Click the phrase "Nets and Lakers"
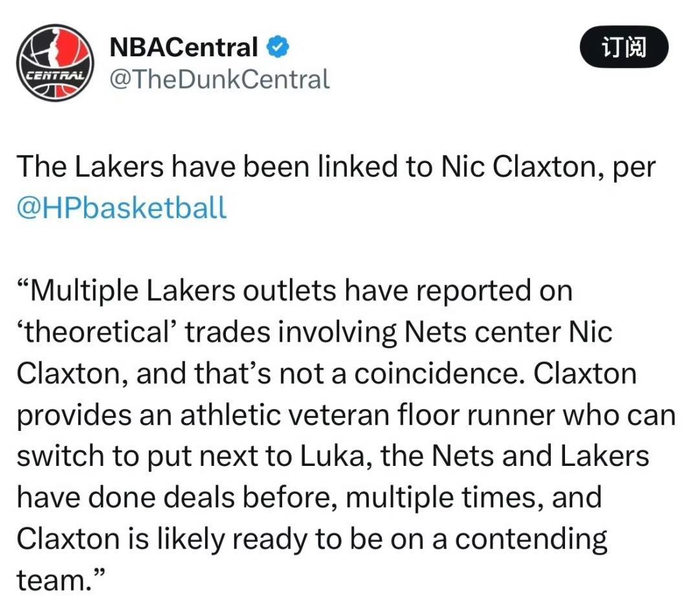This screenshot has height=616, width=699. (540, 456)
